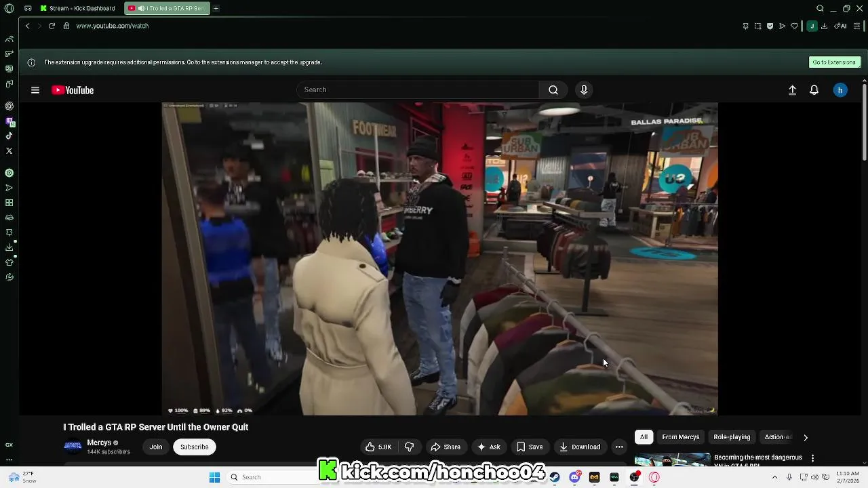
Task: Open the Easy Setup sliders icon
Action: pyautogui.click(x=856, y=26)
